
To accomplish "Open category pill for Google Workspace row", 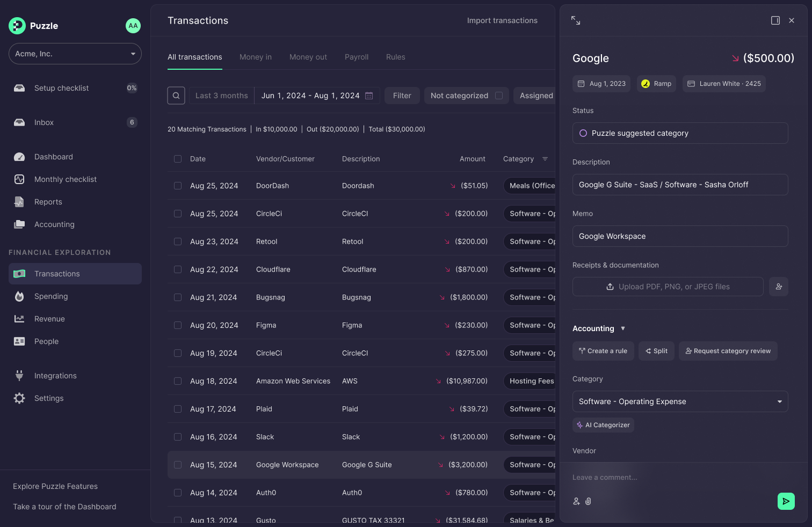I will point(530,465).
